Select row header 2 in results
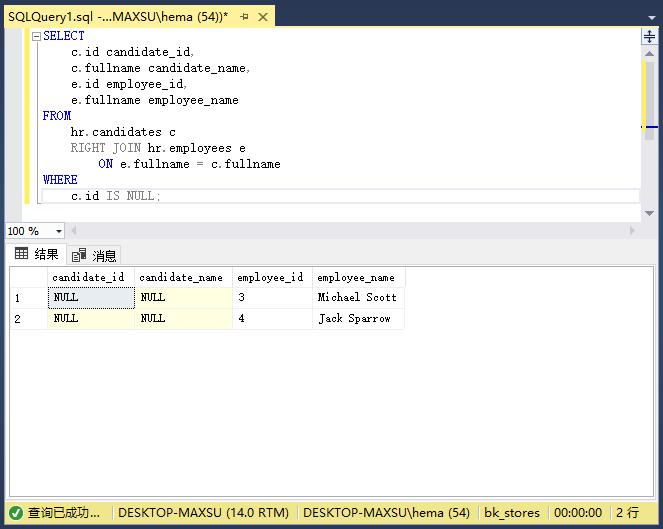Viewport: 663px width, 529px height. 29,319
